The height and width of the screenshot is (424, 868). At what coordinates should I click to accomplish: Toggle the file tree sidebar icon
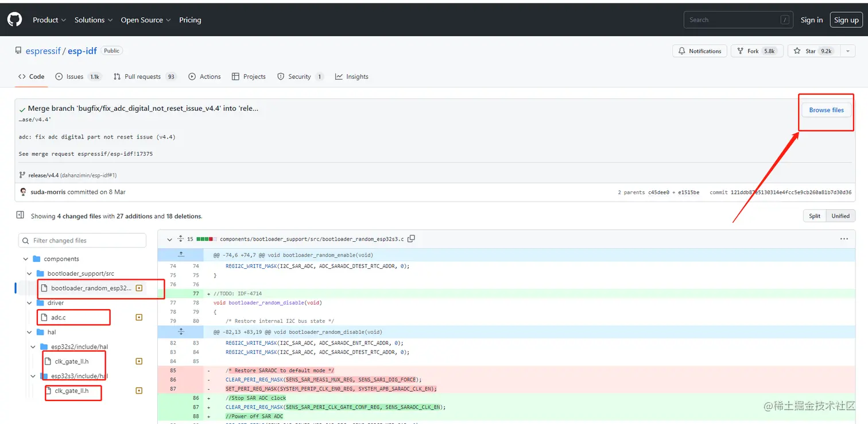point(20,215)
